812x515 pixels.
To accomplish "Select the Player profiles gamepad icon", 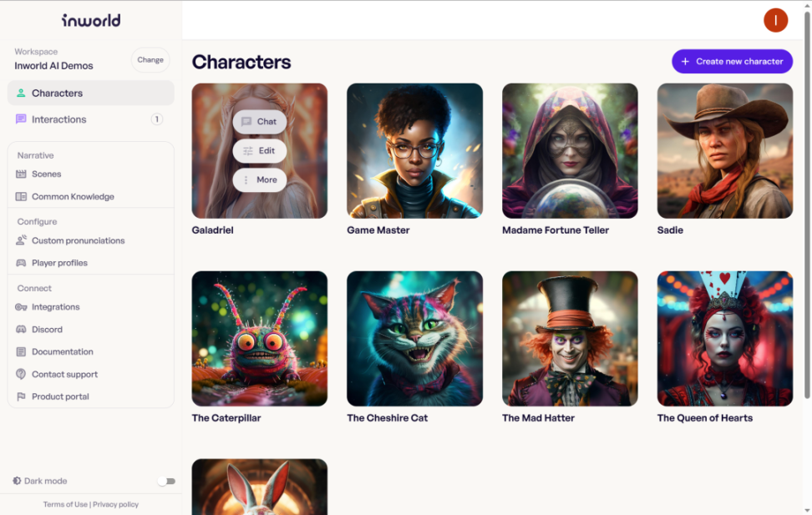I will 21,263.
